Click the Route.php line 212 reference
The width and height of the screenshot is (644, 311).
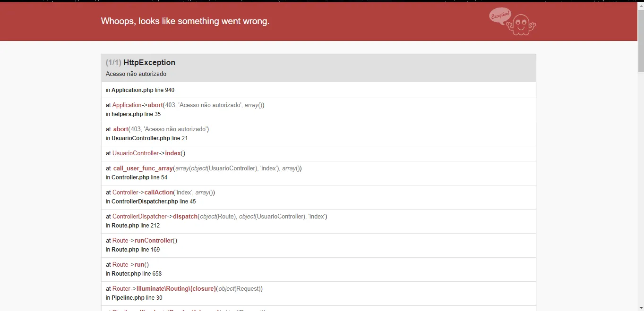point(133,226)
